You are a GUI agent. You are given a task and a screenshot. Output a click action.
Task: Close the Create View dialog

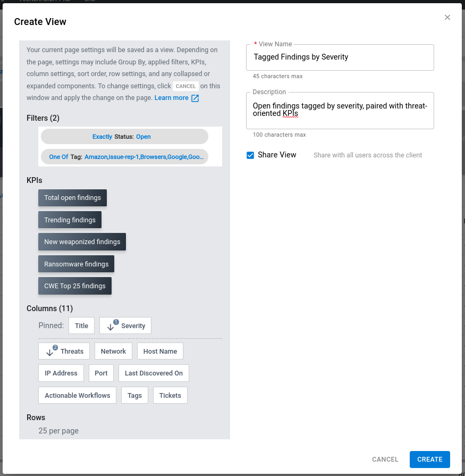pyautogui.click(x=447, y=17)
